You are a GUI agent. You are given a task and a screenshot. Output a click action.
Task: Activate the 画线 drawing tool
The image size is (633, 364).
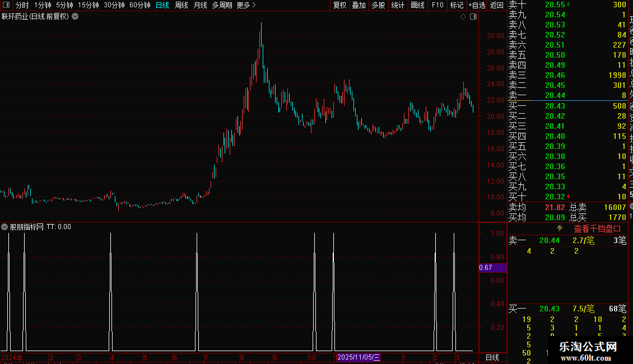point(417,5)
